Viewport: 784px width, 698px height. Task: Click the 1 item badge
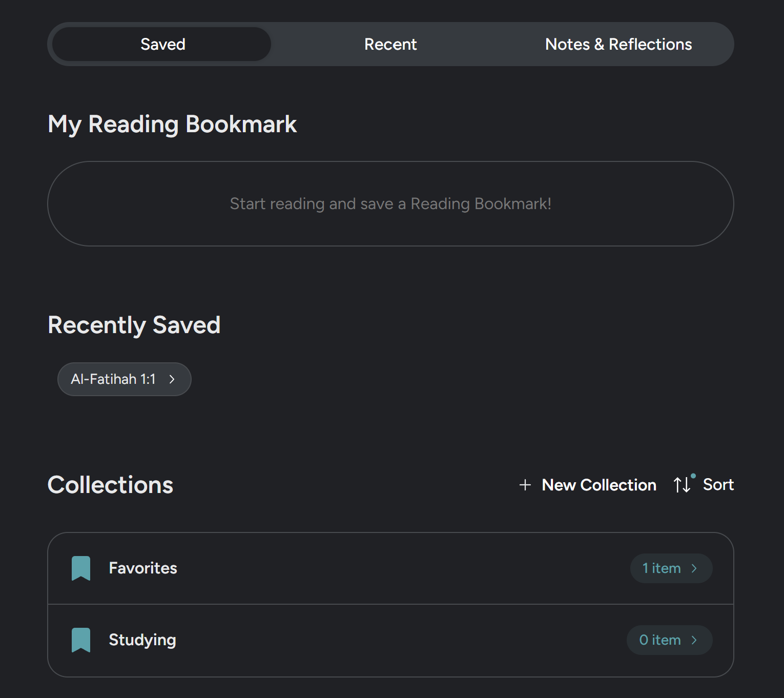coord(662,568)
